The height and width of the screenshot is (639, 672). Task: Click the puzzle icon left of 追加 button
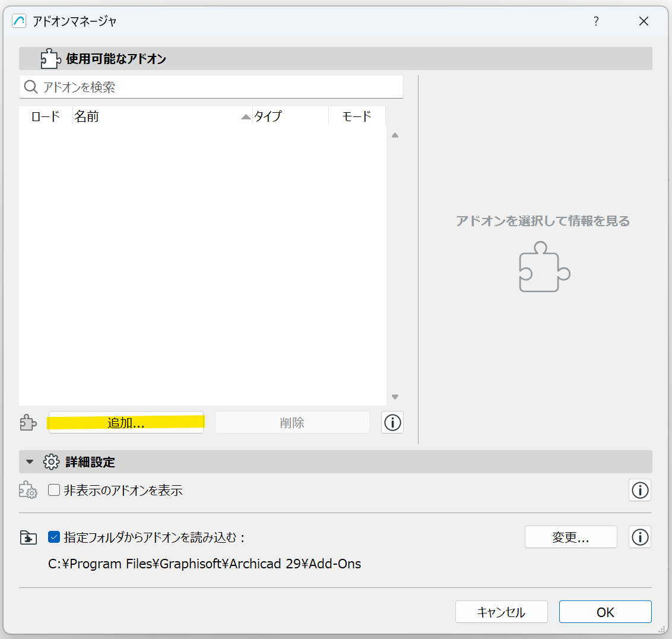[x=28, y=423]
